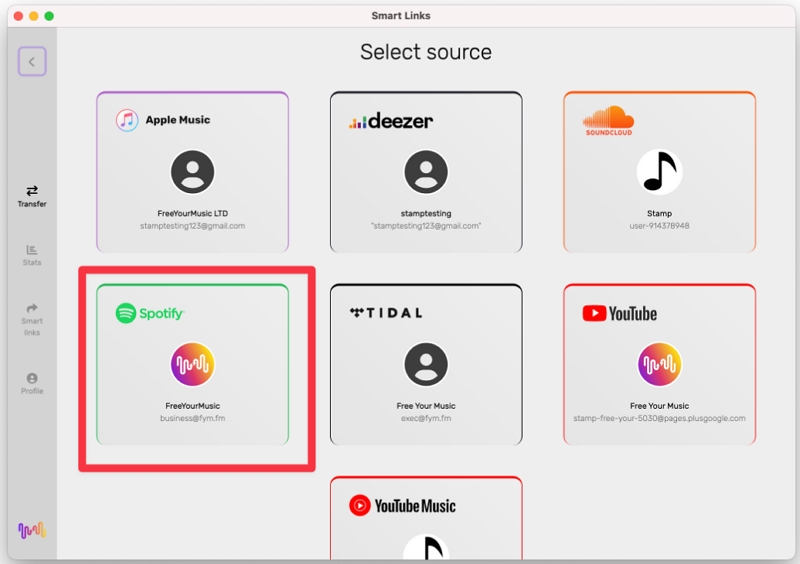Click the TIDAL logo
The height and width of the screenshot is (564, 800).
click(x=386, y=313)
